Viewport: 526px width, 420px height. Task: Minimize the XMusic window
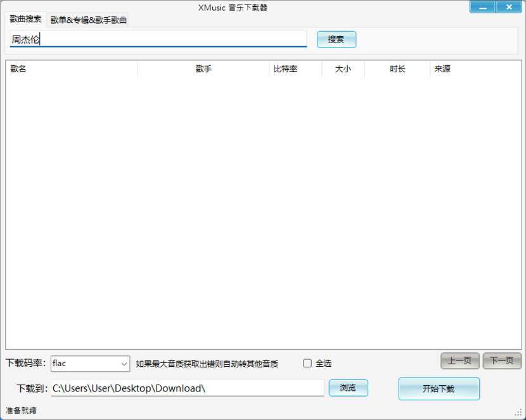(x=482, y=7)
